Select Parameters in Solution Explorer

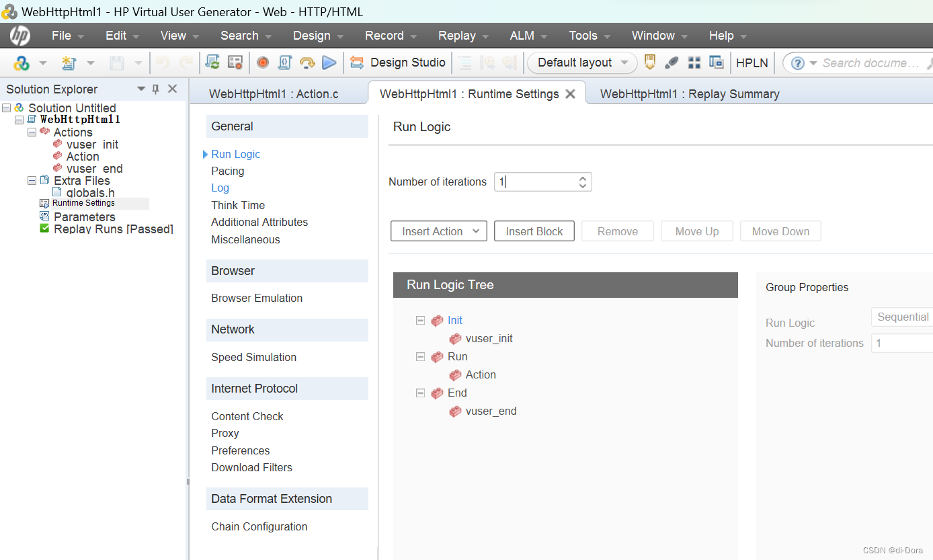click(85, 216)
